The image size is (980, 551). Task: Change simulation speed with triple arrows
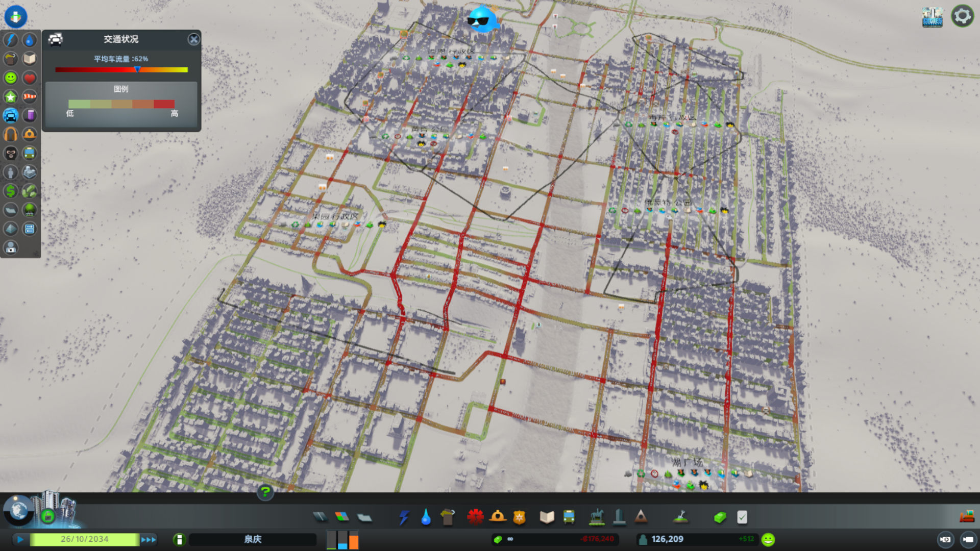[149, 539]
